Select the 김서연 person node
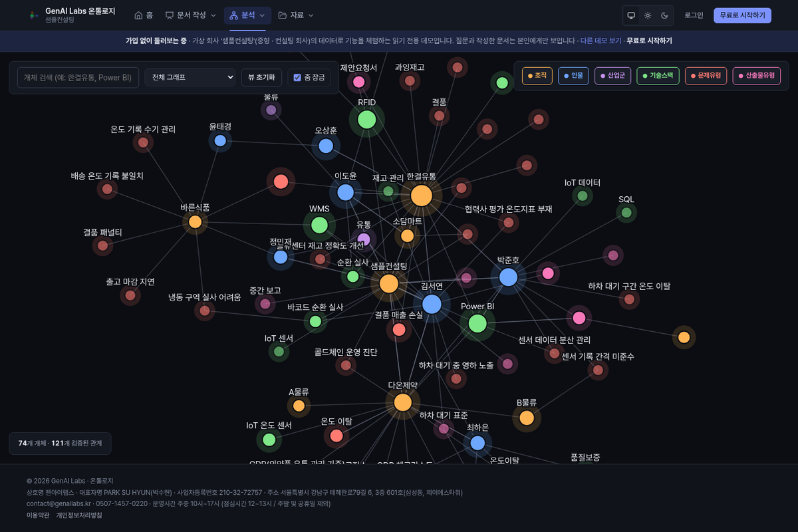798x532 pixels. (x=432, y=304)
